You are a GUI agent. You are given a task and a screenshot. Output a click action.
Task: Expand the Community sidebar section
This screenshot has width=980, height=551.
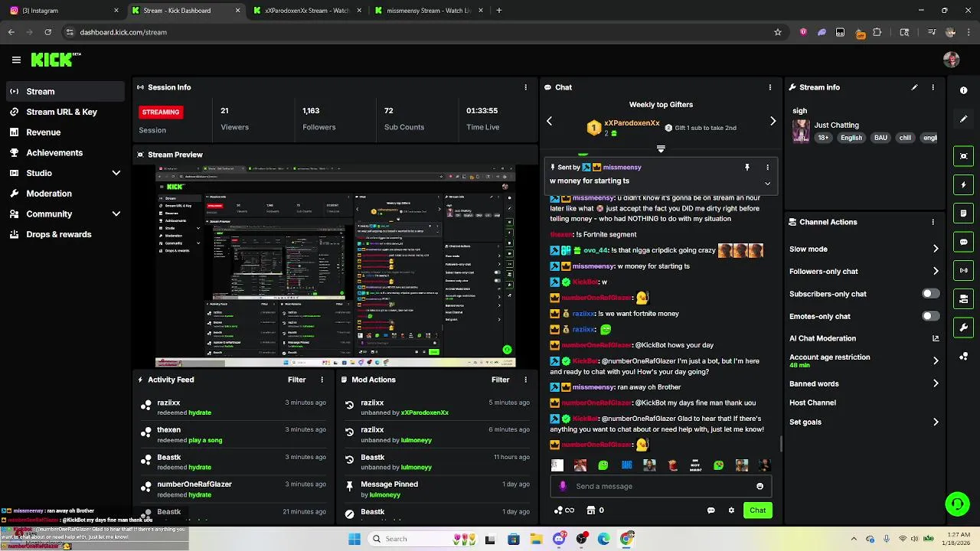(116, 214)
